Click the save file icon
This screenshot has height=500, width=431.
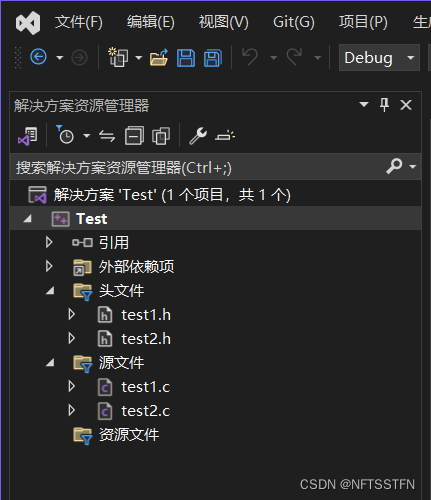tap(186, 58)
